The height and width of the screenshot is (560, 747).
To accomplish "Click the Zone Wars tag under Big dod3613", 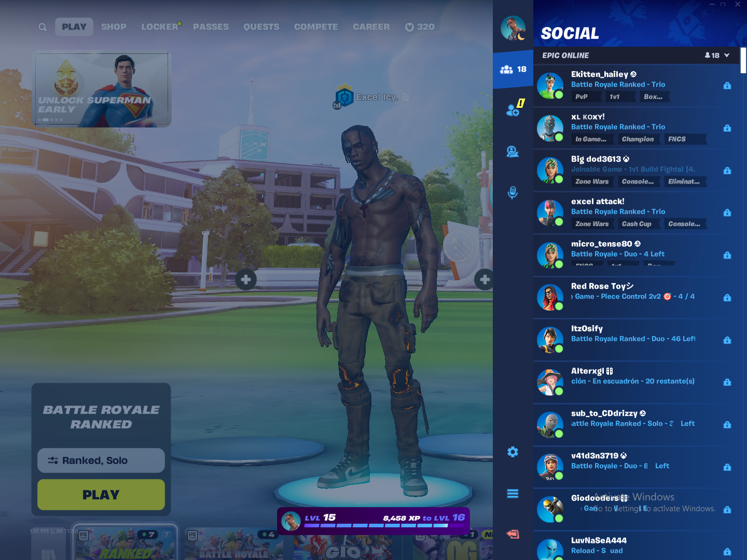I will 592,181.
